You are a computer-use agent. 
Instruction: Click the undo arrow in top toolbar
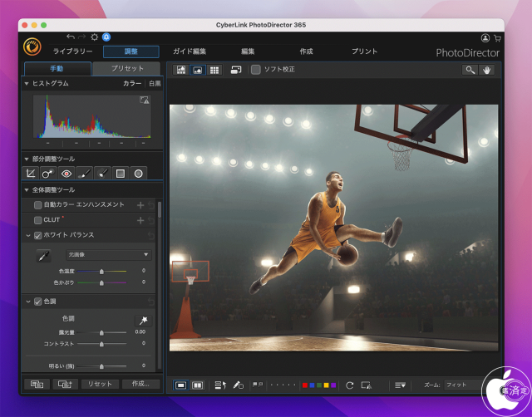click(x=71, y=37)
